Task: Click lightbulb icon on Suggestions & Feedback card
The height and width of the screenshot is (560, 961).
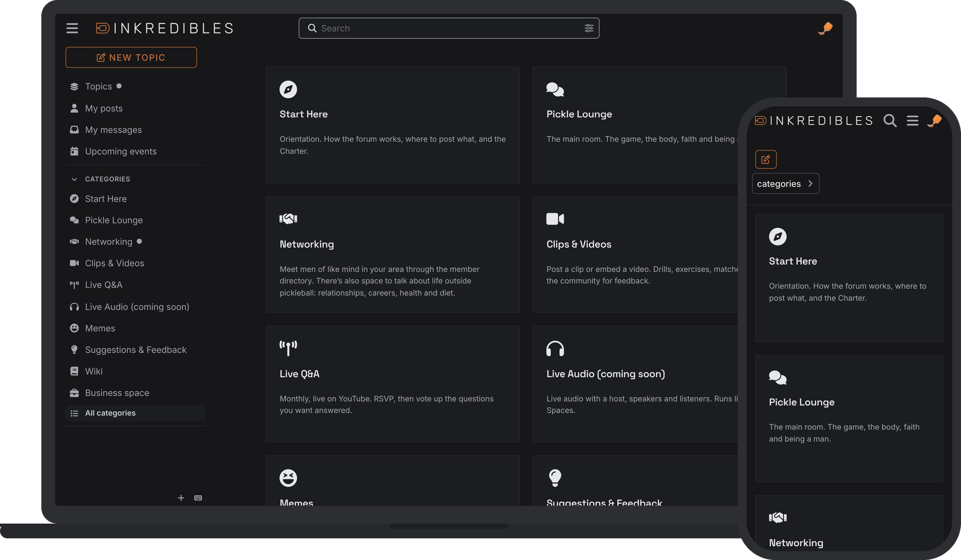Action: [x=555, y=478]
